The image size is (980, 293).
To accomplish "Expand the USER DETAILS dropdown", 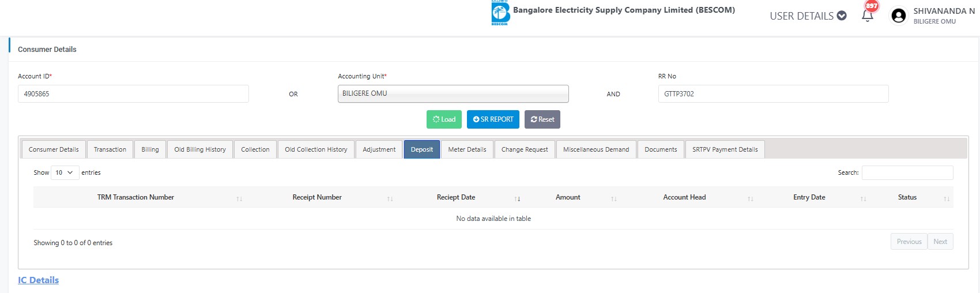I will [x=808, y=16].
